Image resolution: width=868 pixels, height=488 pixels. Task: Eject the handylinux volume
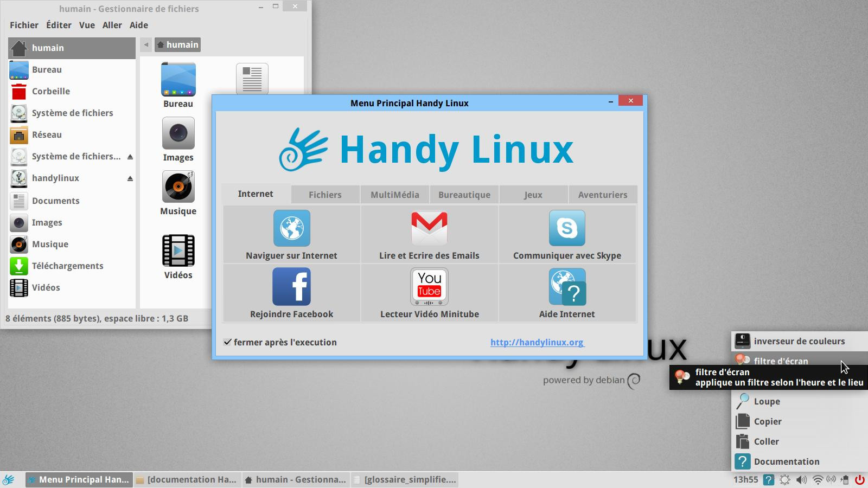tap(130, 178)
